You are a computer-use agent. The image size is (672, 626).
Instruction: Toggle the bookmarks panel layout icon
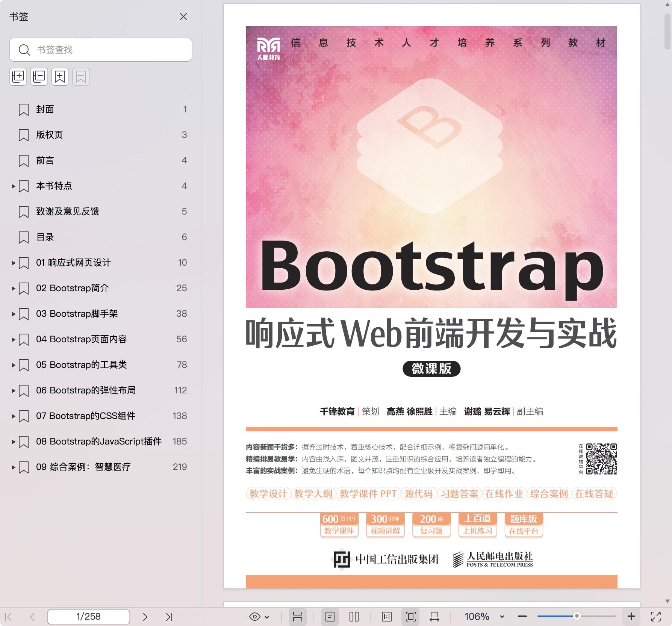click(298, 617)
